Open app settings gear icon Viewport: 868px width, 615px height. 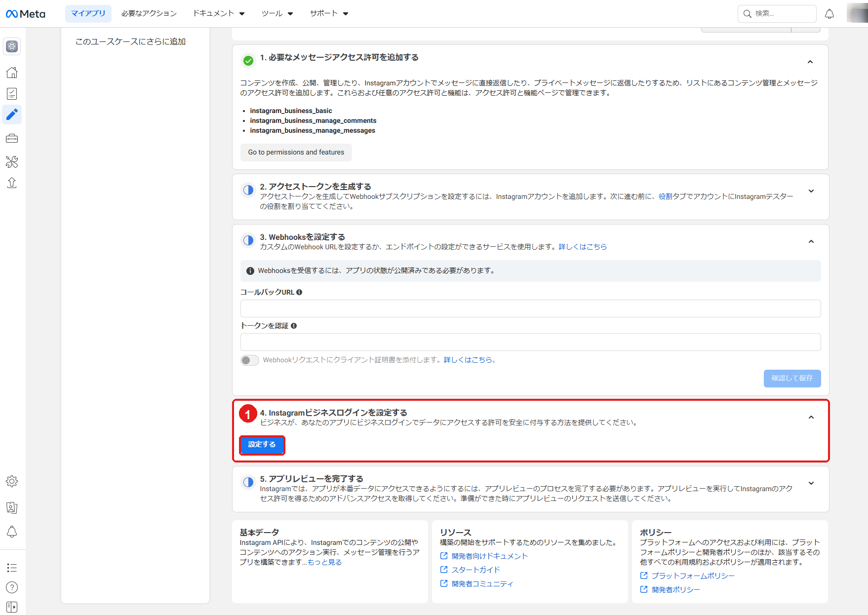(12, 481)
